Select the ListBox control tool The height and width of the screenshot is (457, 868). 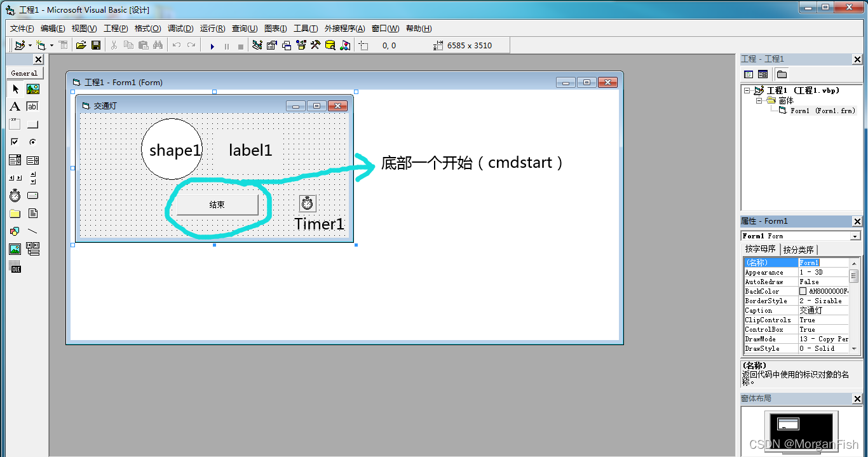pos(33,160)
